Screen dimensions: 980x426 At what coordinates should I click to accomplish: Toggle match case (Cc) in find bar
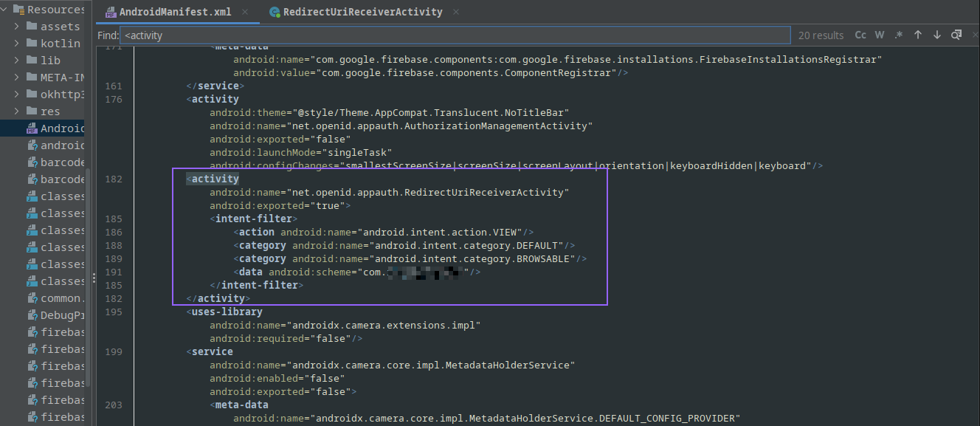point(860,35)
